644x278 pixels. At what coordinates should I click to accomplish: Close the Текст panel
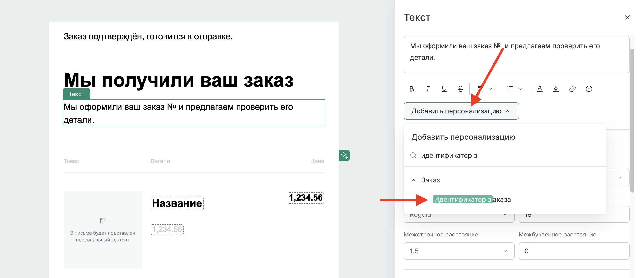(x=628, y=18)
